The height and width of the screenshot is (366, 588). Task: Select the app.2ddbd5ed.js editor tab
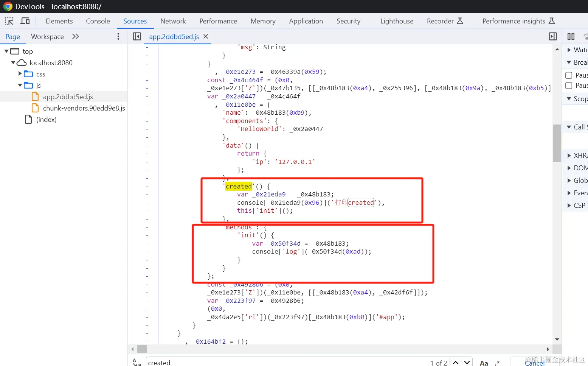[174, 37]
